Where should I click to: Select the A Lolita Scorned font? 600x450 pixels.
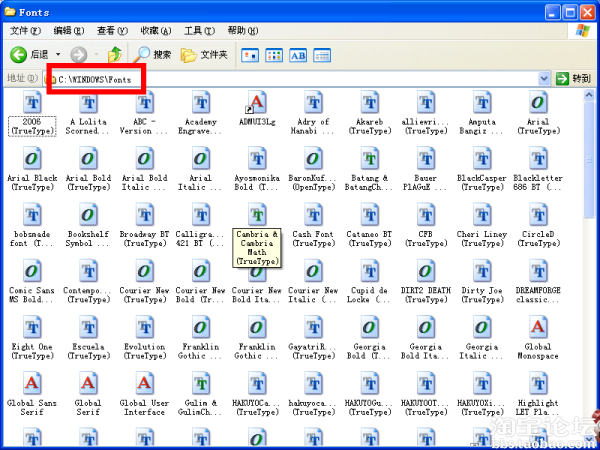88,113
